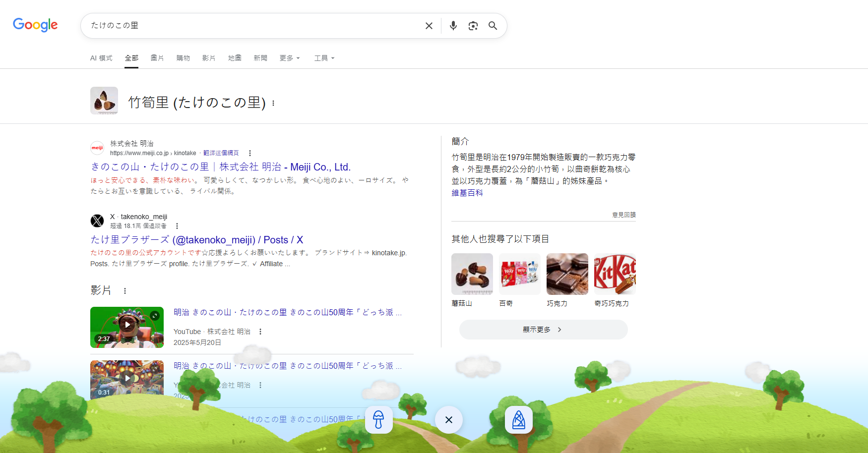Click the Google logo
Screen dimensions: 868x453
point(35,25)
